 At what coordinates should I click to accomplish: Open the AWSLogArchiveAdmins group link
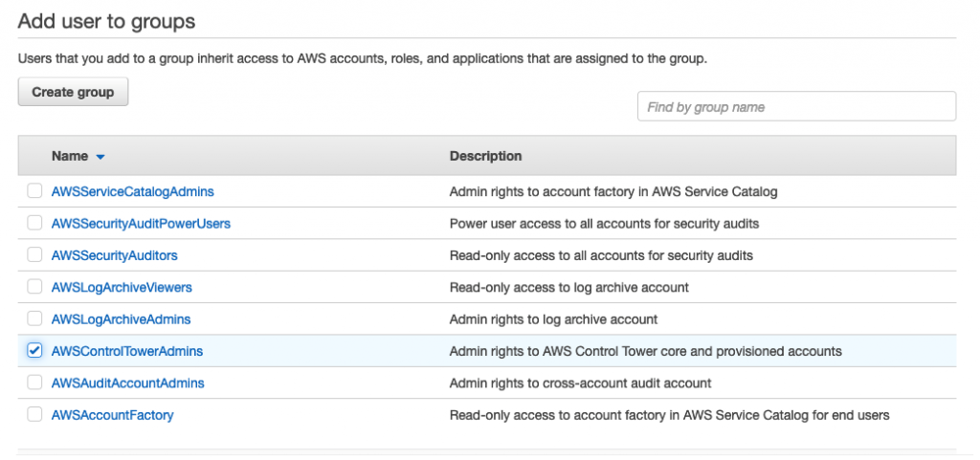click(121, 319)
